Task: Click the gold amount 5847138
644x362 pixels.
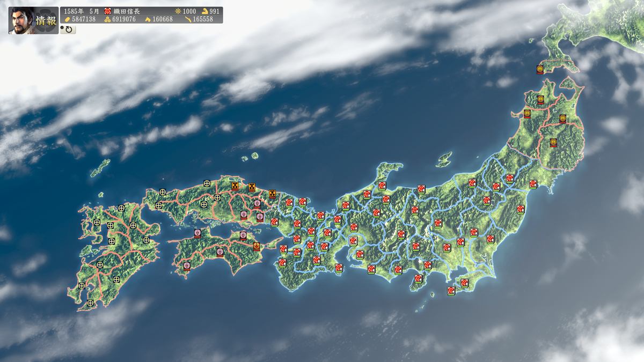Action: coord(84,19)
